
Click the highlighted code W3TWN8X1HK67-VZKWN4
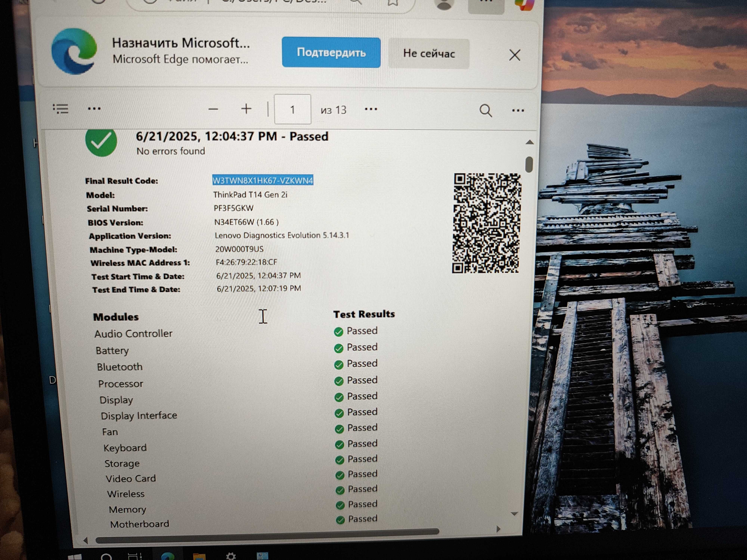(263, 180)
